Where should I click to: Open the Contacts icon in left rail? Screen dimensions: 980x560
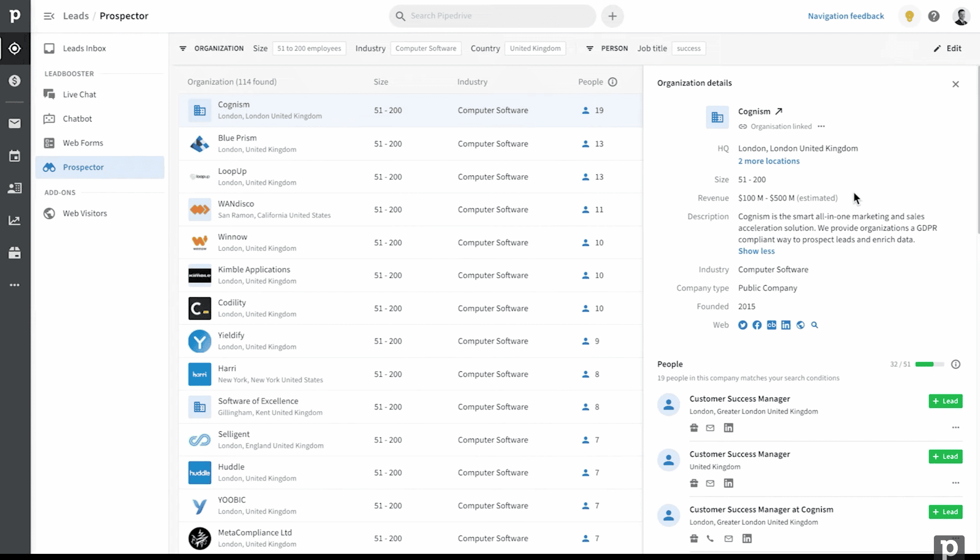coord(15,188)
